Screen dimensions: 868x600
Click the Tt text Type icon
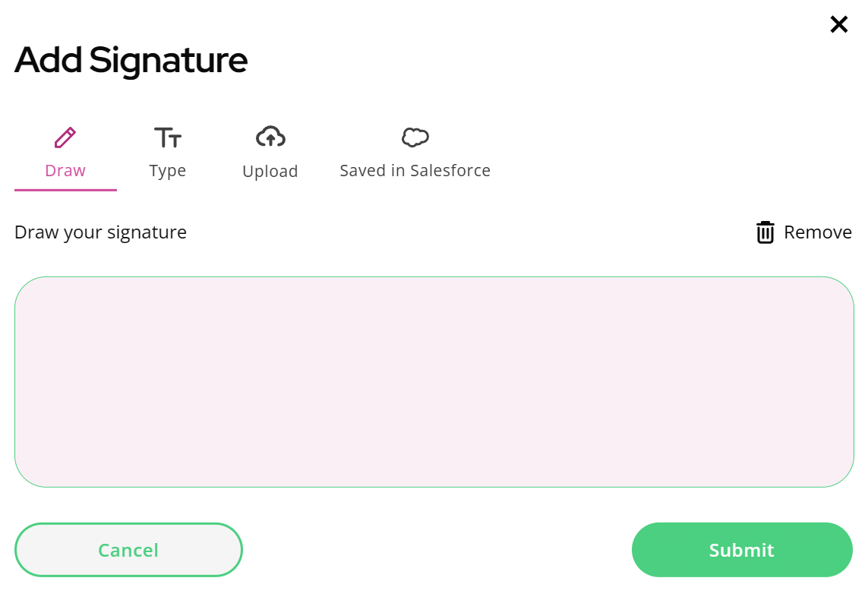(x=167, y=137)
